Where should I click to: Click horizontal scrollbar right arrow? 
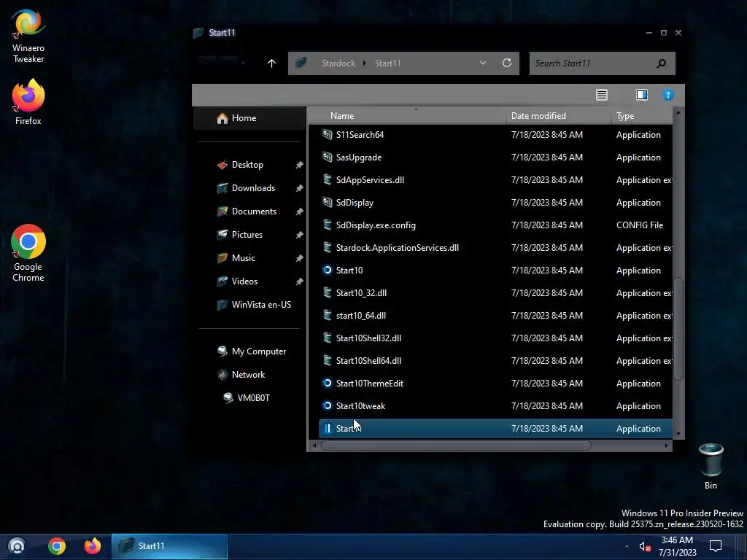[667, 446]
